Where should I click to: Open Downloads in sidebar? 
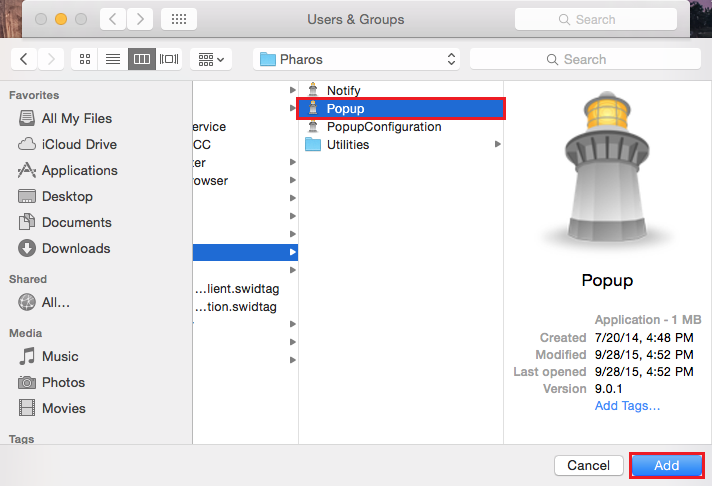pos(76,248)
